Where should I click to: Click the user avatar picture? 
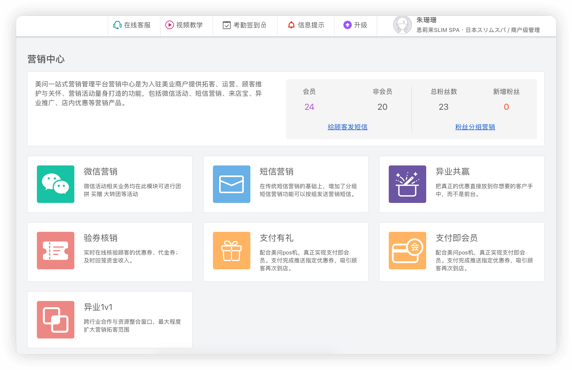point(402,25)
